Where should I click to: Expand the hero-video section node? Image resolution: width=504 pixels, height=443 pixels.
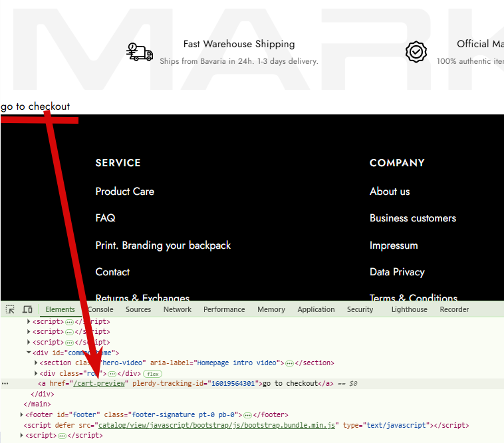tap(36, 363)
